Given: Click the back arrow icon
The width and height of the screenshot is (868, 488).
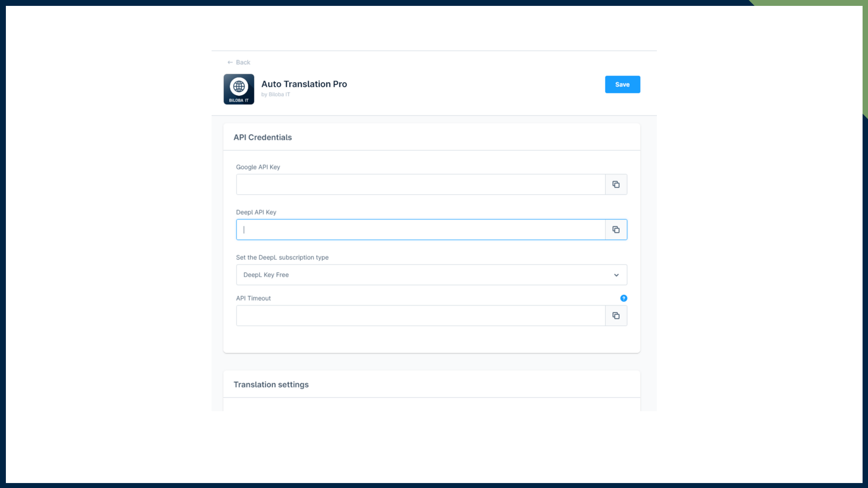Looking at the screenshot, I should tap(230, 62).
